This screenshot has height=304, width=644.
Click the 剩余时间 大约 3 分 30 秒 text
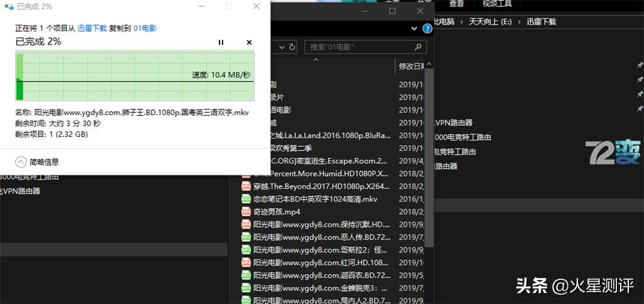(x=58, y=123)
